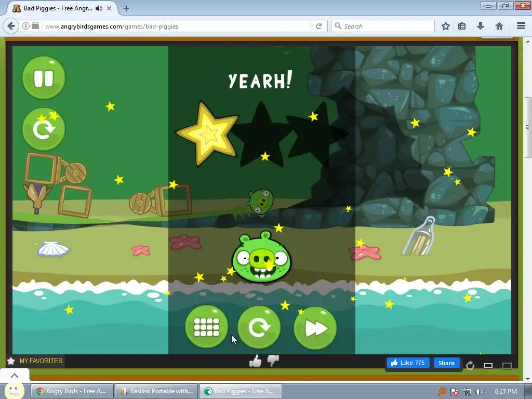Viewport: 532px width, 399px height.
Task: Restart level using the top-left retry button
Action: pos(44,129)
